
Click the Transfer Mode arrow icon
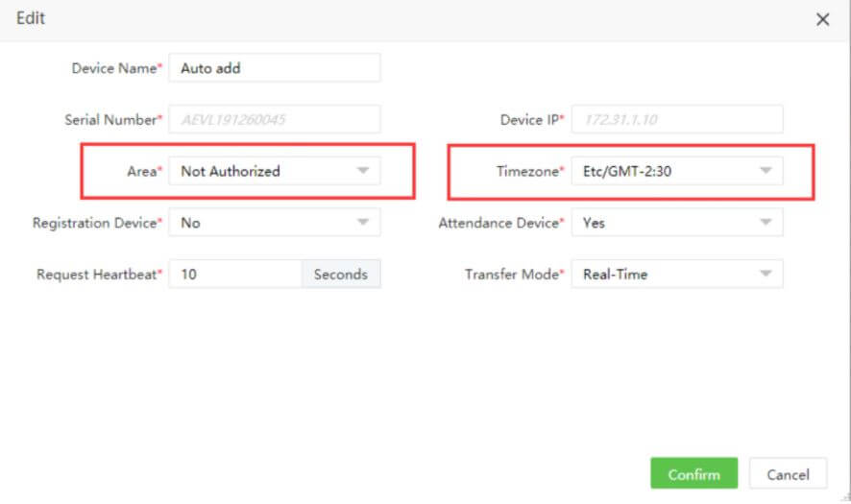coord(766,275)
